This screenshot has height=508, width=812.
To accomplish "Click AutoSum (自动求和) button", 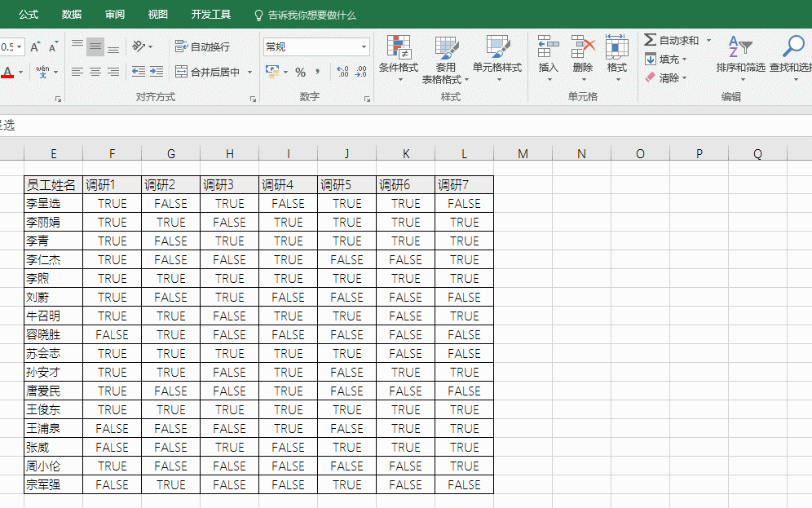I will (671, 40).
